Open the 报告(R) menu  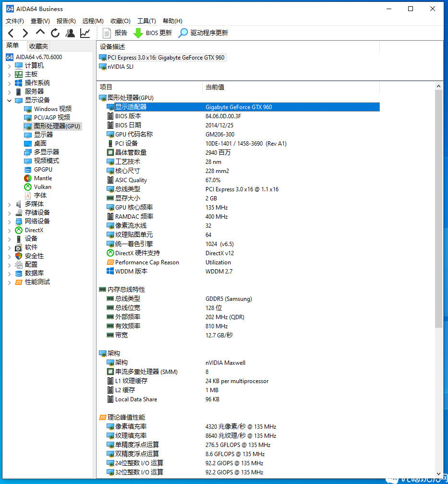[x=66, y=21]
